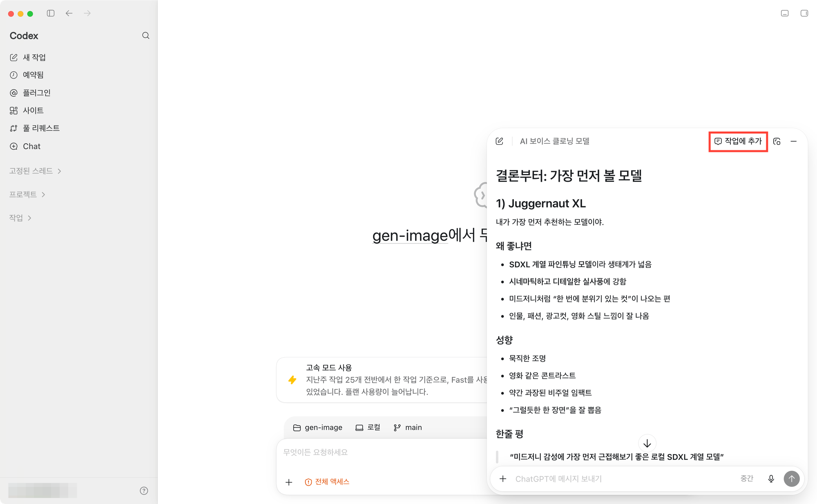This screenshot has width=817, height=504.
Task: Click the 영화 같은 콘트라스트 bullet
Action: coord(542,376)
